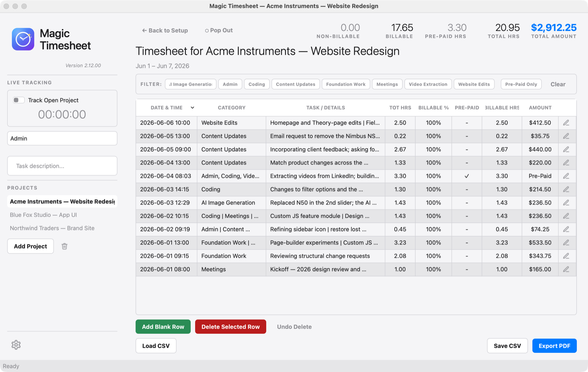Clear all filters with Clear button

pyautogui.click(x=557, y=84)
